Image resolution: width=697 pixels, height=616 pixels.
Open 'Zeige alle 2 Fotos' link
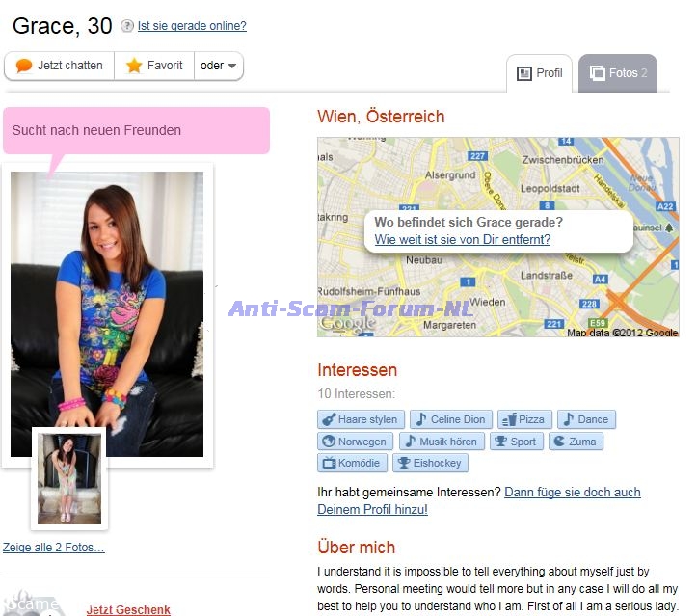(53, 548)
